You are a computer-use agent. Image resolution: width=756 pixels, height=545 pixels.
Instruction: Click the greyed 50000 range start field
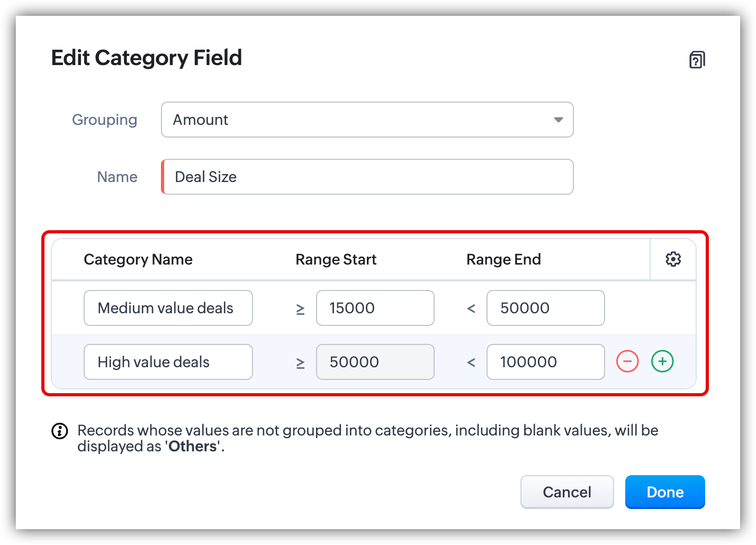tap(375, 362)
